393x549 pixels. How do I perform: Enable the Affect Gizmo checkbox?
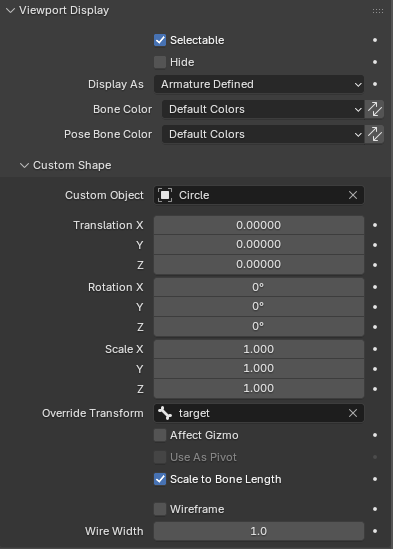(160, 435)
